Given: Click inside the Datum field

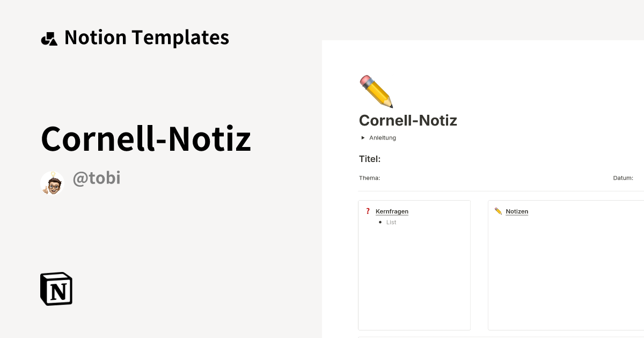Looking at the screenshot, I should 623,178.
